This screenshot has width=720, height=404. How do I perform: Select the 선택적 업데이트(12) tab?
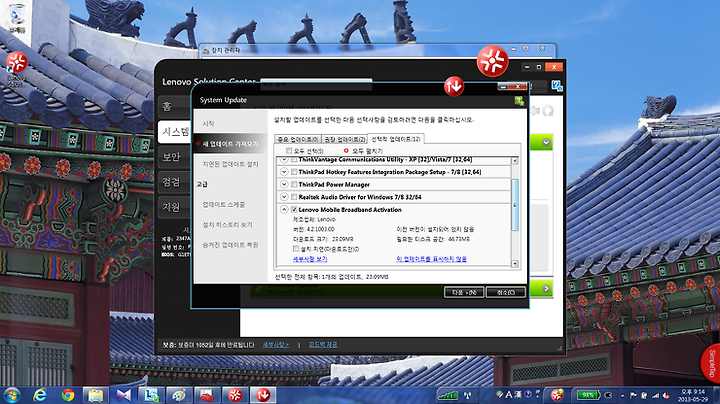click(396, 139)
